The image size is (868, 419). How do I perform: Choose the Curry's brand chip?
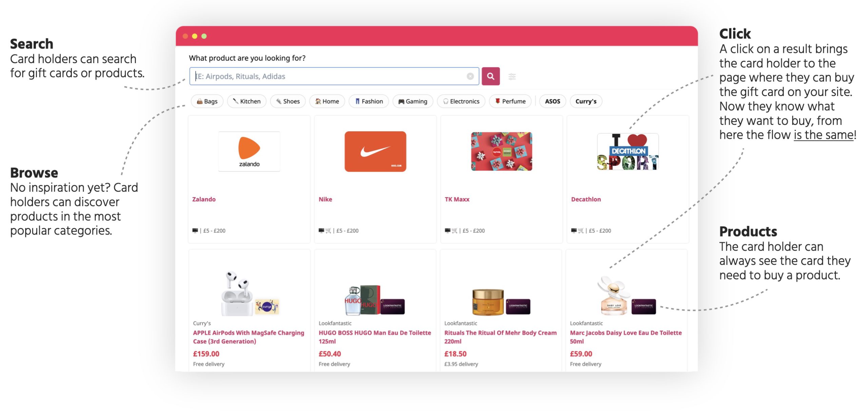586,101
